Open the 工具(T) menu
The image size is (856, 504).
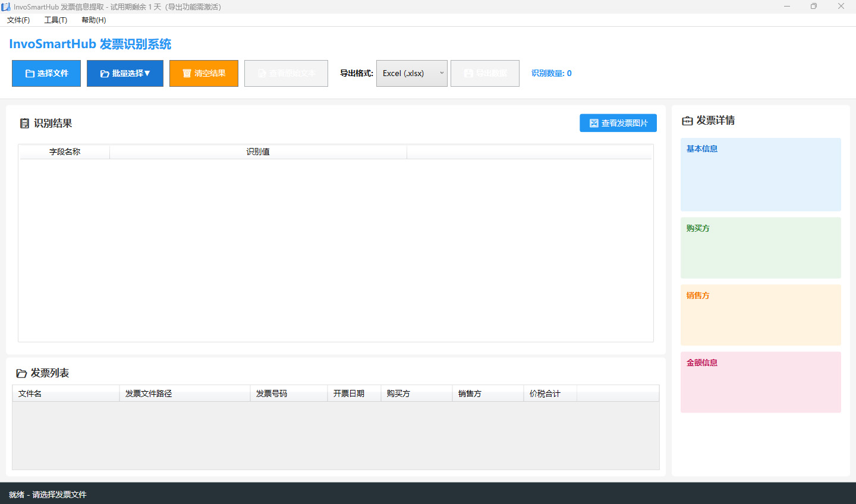point(55,20)
